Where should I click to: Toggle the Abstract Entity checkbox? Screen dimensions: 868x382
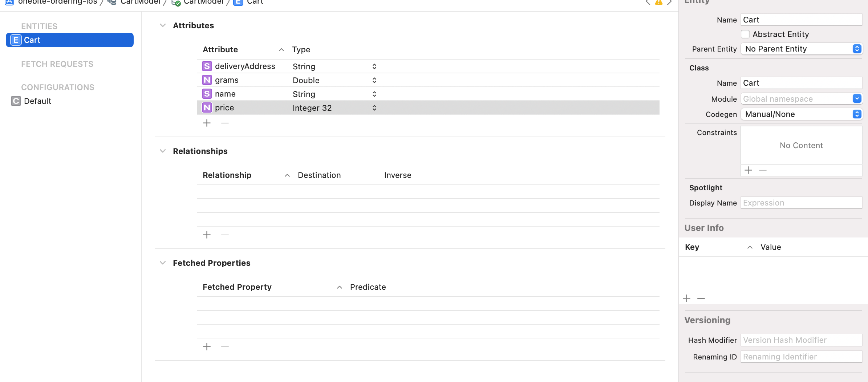745,34
